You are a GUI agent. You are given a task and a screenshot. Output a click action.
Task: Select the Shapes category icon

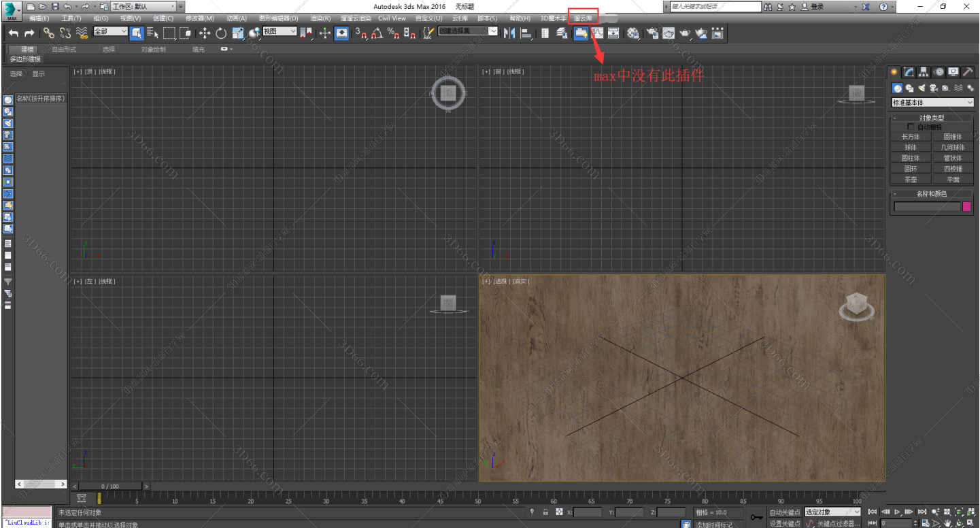(909, 88)
